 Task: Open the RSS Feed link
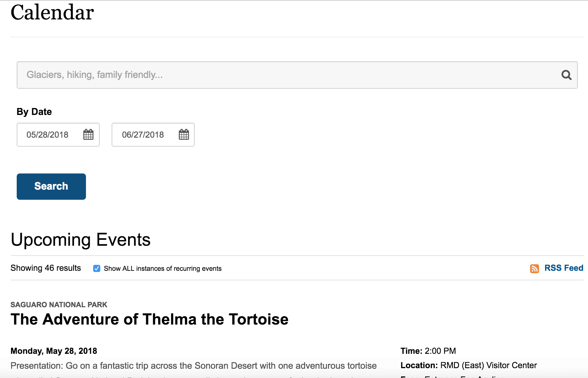tap(564, 268)
